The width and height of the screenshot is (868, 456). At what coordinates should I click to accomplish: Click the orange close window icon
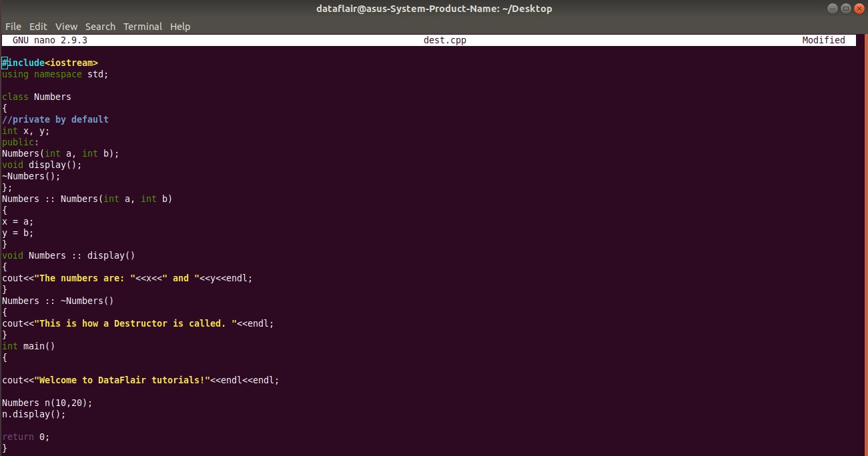click(859, 8)
